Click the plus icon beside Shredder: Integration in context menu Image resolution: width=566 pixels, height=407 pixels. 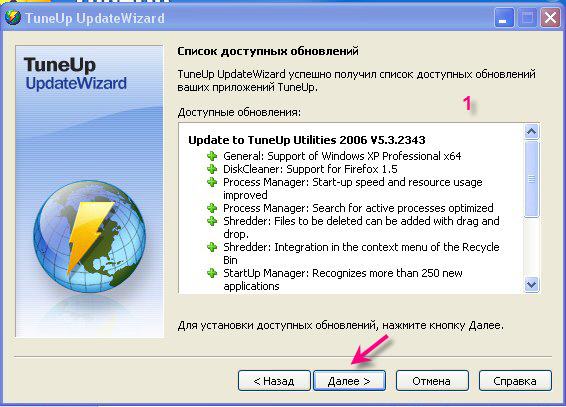click(x=212, y=247)
